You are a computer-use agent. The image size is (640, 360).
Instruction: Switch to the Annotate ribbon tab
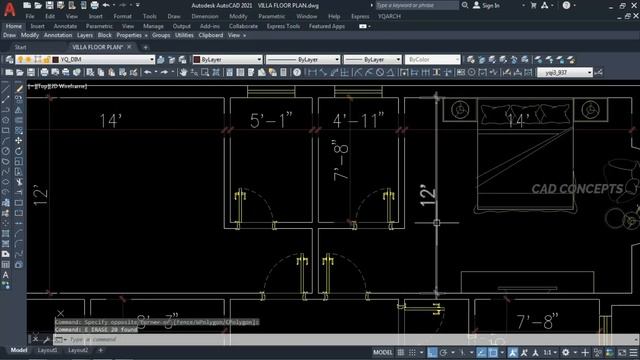tap(65, 26)
